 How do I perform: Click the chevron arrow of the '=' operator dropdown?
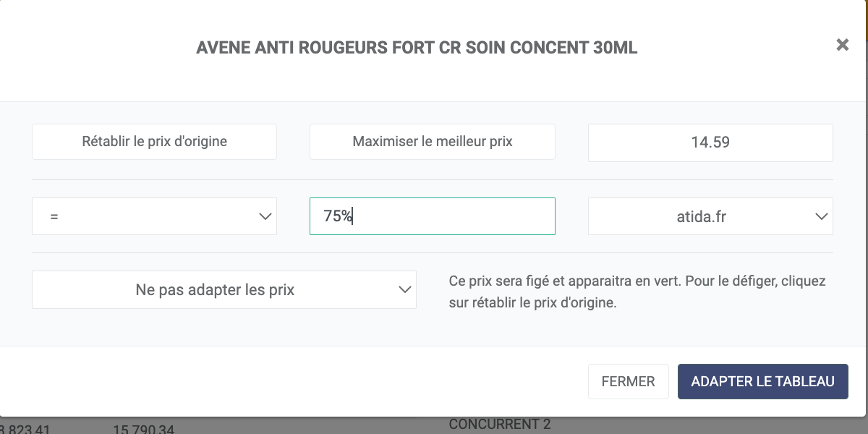265,216
